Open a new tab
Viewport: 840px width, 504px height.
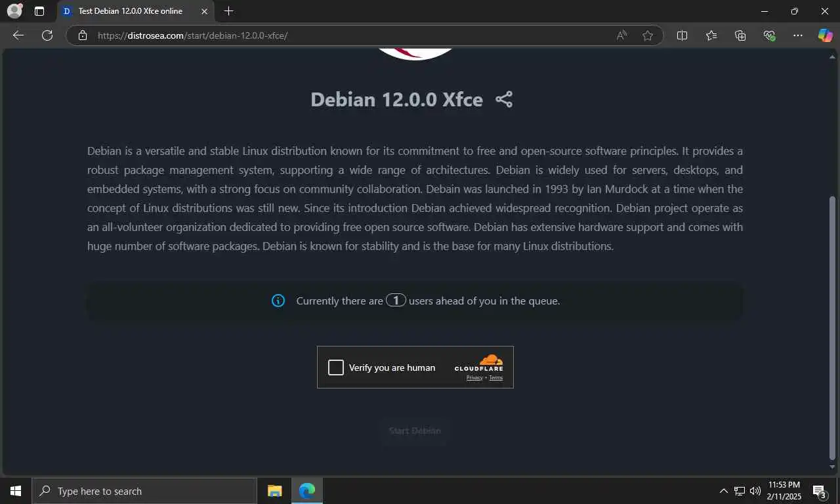click(228, 11)
